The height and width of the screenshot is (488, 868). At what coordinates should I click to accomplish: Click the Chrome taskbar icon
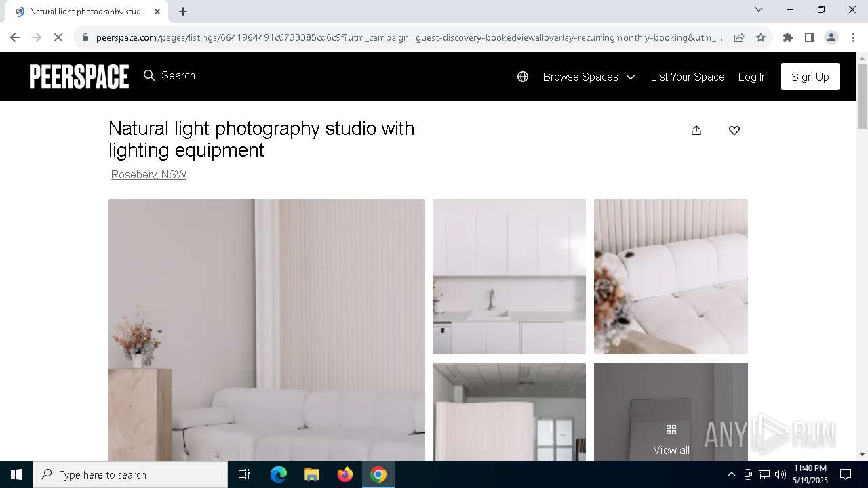(378, 474)
